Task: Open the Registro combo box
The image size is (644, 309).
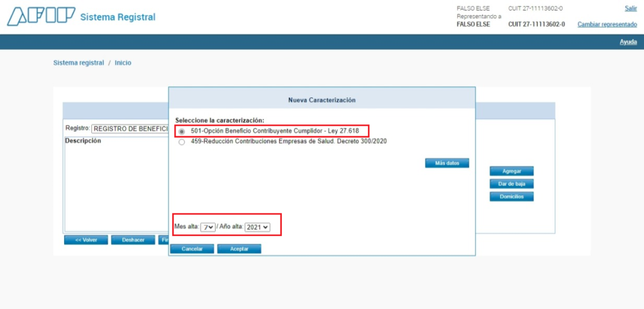Action: pyautogui.click(x=130, y=129)
